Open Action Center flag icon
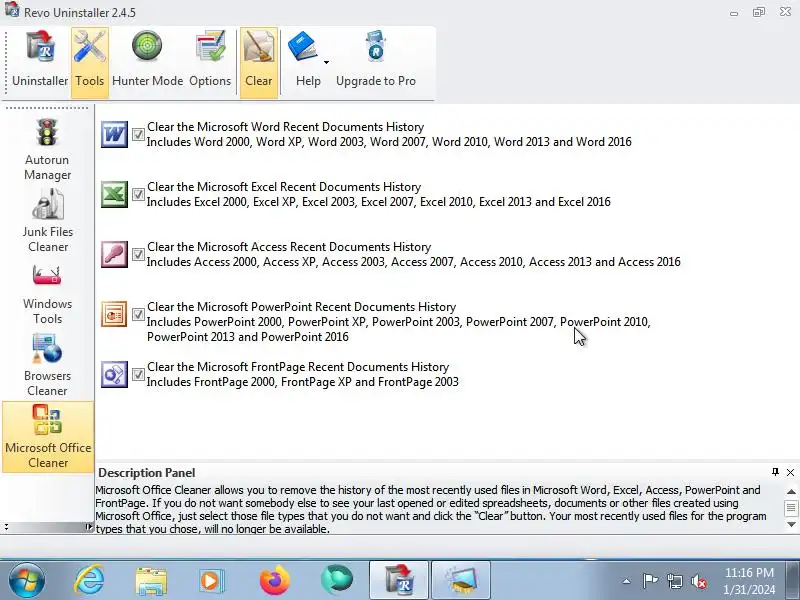Viewport: 800px width, 600px height. coord(650,581)
